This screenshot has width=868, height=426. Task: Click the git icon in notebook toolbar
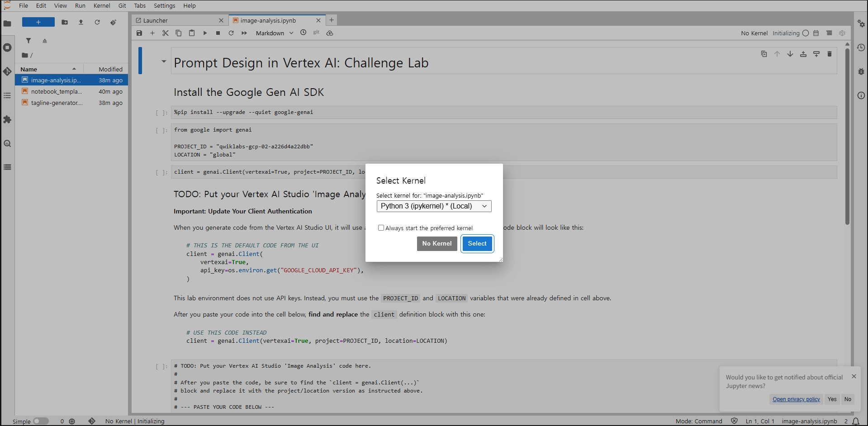point(316,33)
